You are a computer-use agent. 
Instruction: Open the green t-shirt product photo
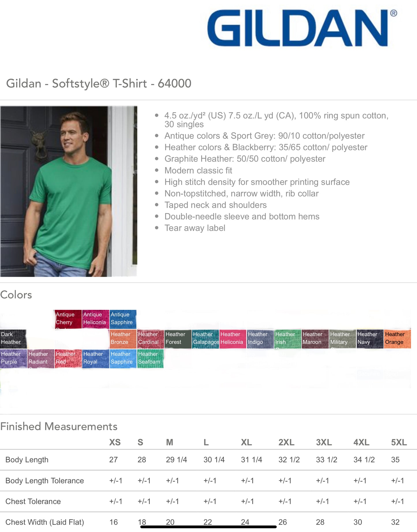coord(69,191)
